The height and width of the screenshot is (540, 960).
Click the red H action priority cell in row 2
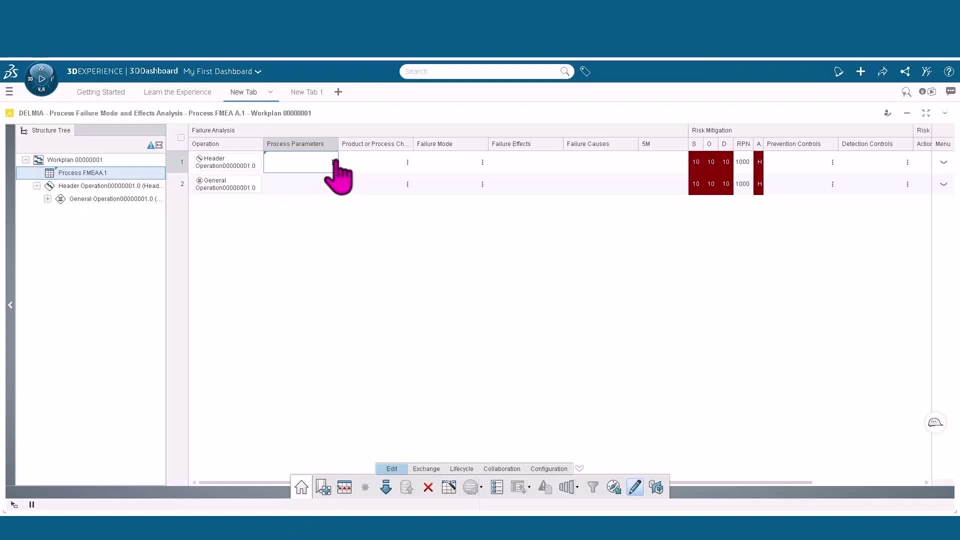coord(759,184)
